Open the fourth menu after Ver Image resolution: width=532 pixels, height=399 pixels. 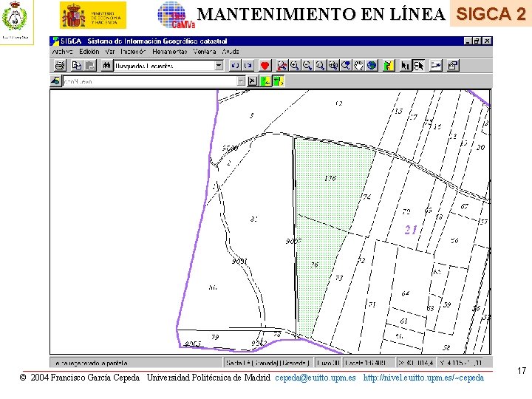133,52
